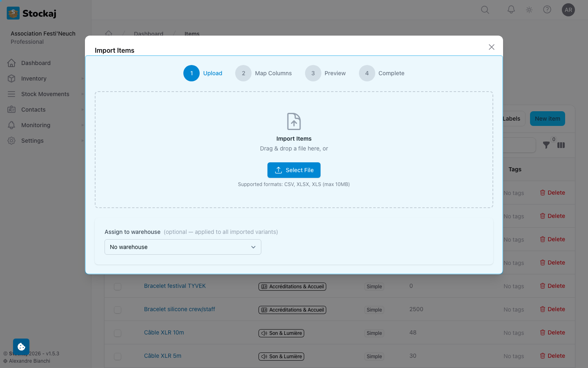Screen dimensions: 588x368
Task: Click the Accréditations & Accueil tag on TYVEK row
Action: pos(292,287)
